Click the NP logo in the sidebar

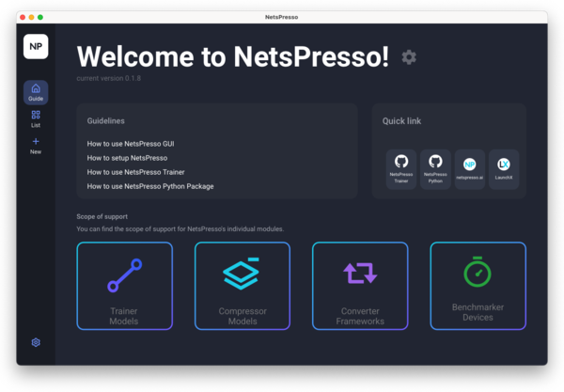[36, 46]
